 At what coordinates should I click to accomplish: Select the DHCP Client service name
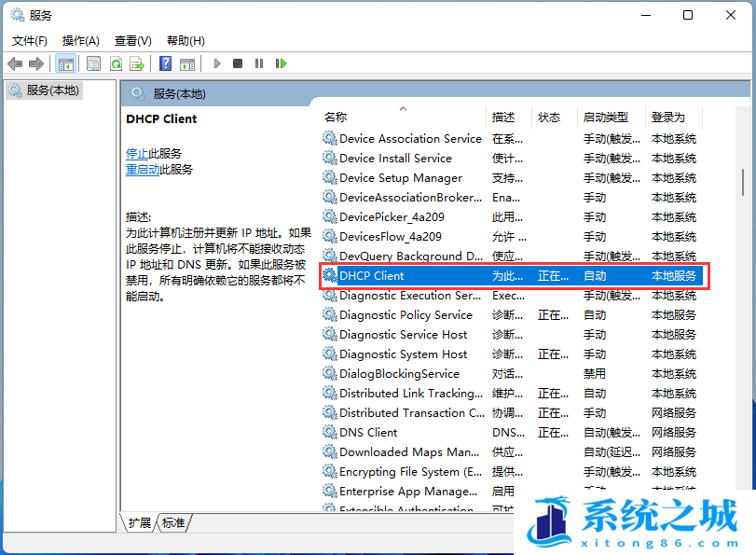pyautogui.click(x=371, y=275)
